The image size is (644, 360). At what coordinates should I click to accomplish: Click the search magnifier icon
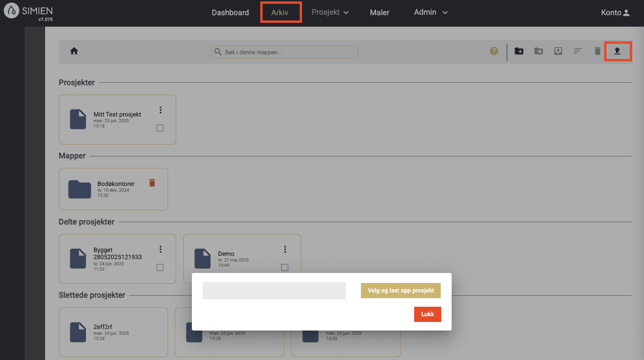(x=218, y=52)
